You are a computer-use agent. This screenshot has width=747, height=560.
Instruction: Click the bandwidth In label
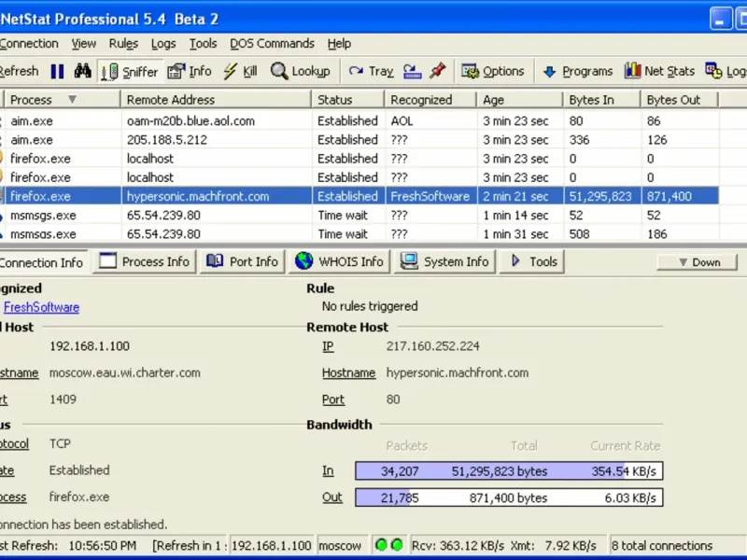point(328,471)
